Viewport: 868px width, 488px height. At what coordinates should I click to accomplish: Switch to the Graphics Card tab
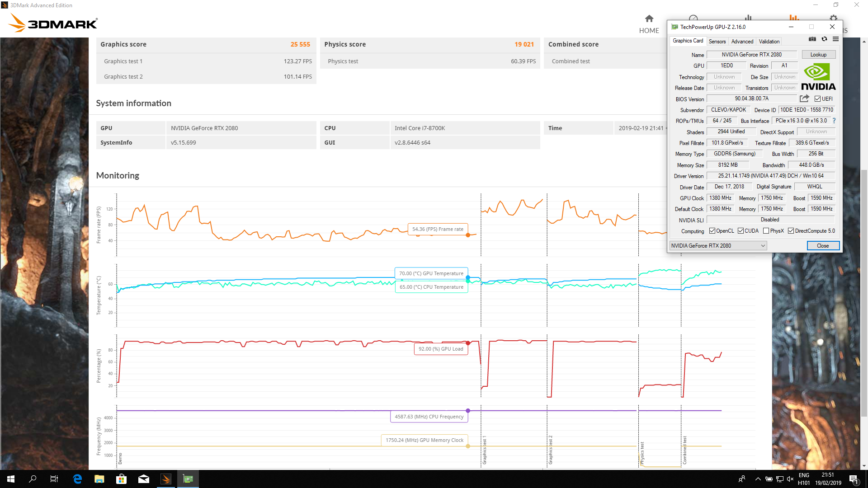pos(688,41)
